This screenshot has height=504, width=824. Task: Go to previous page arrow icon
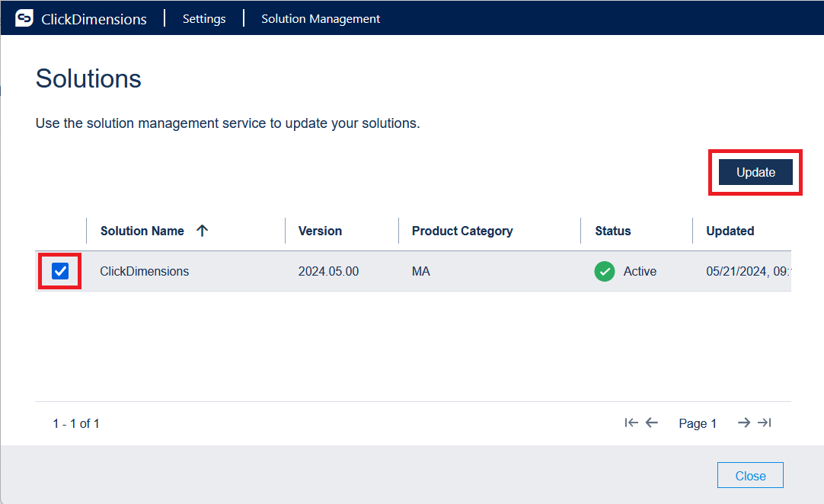tap(652, 423)
